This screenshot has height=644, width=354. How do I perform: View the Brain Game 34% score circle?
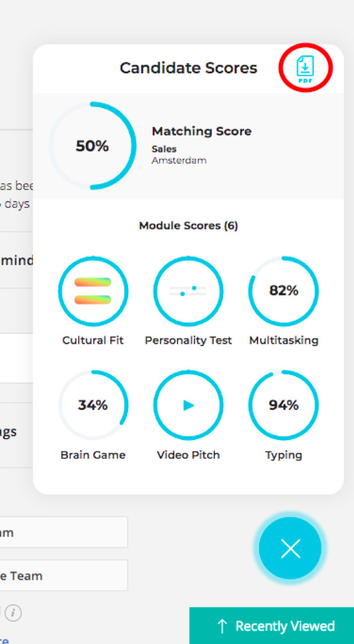pyautogui.click(x=93, y=405)
